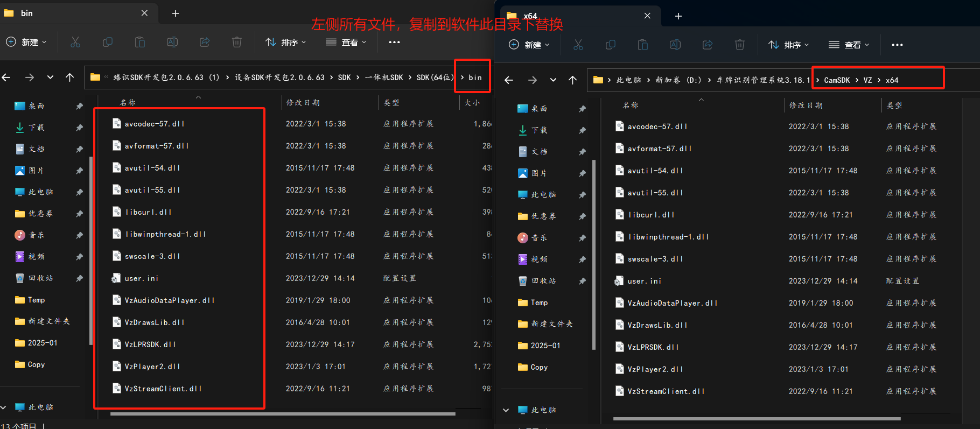Open 音乐 in bin window sidebar
Viewport: 980px width, 429px height.
(x=37, y=235)
